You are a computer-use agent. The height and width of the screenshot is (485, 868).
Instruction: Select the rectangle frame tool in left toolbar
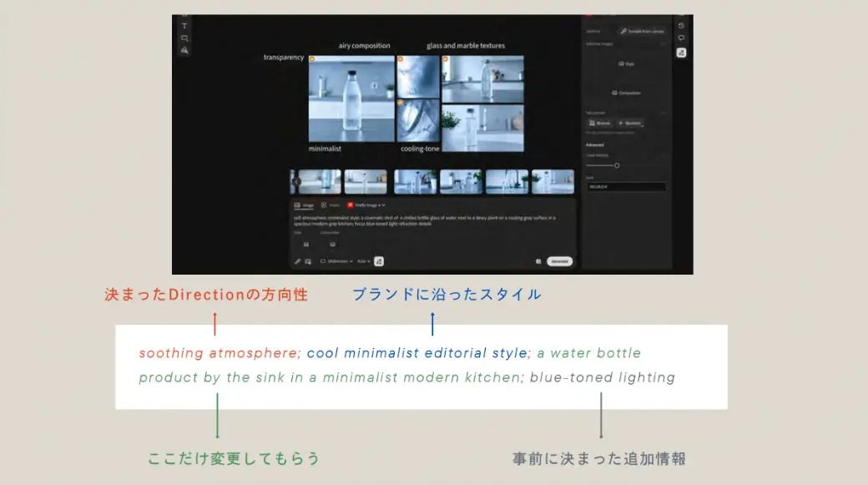pos(184,38)
